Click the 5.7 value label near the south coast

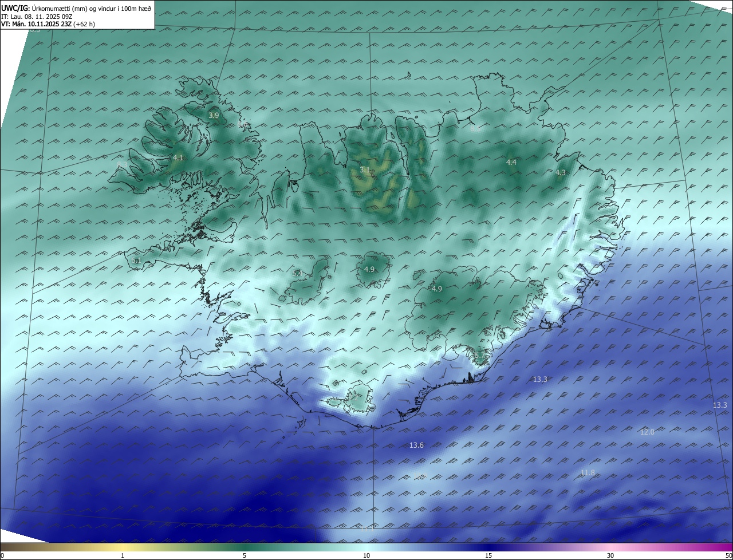click(x=480, y=356)
